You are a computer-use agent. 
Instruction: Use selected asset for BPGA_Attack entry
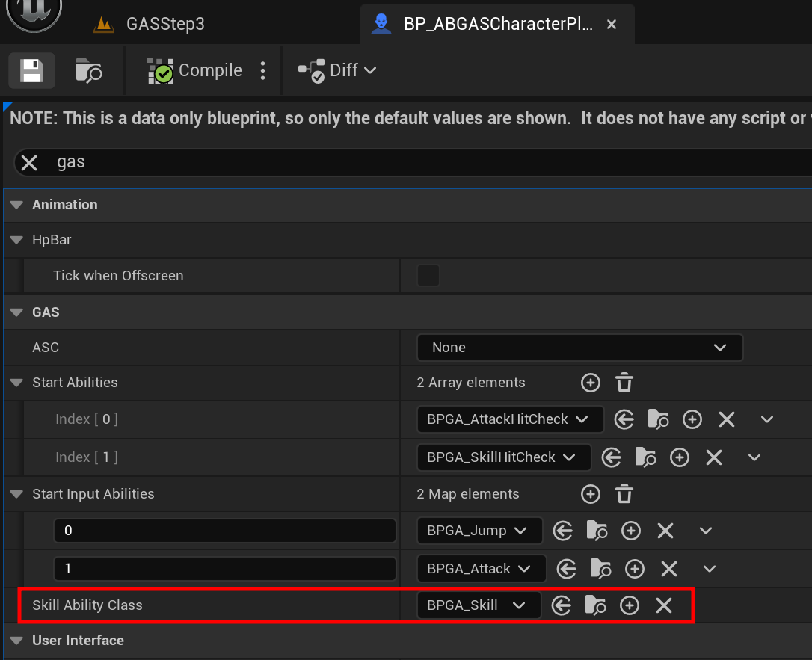point(567,569)
